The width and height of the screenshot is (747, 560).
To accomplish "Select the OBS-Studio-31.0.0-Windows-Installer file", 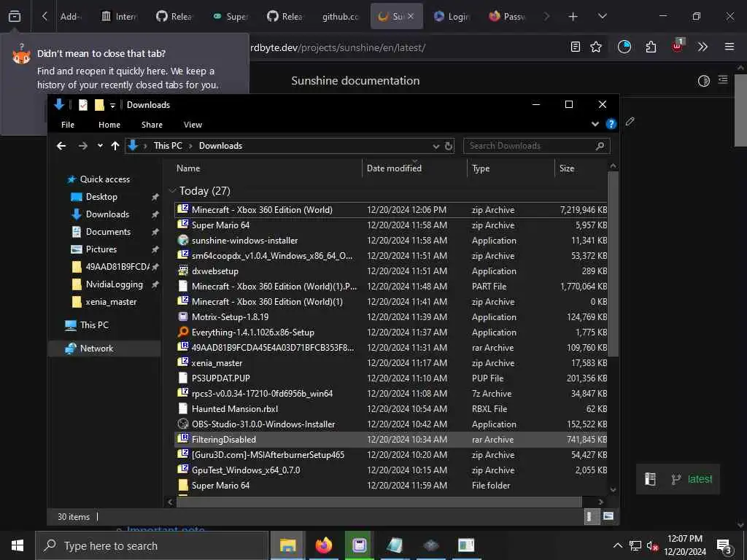I will click(x=391, y=424).
